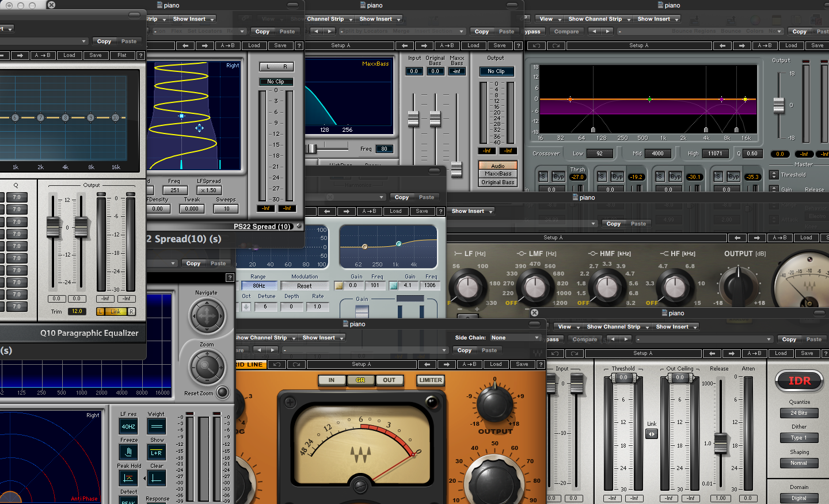829x504 pixels.
Task: Toggle the Link button in Q10 output section
Action: coord(116,311)
